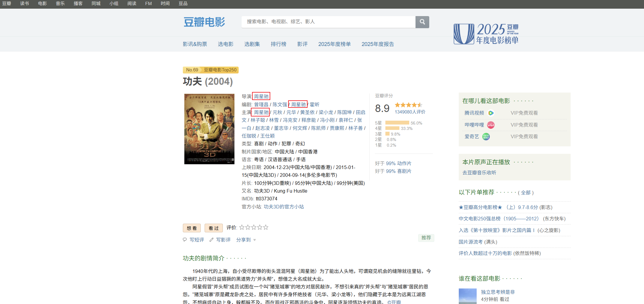
Task: Open 小组 in the top bar
Action: tap(114, 4)
